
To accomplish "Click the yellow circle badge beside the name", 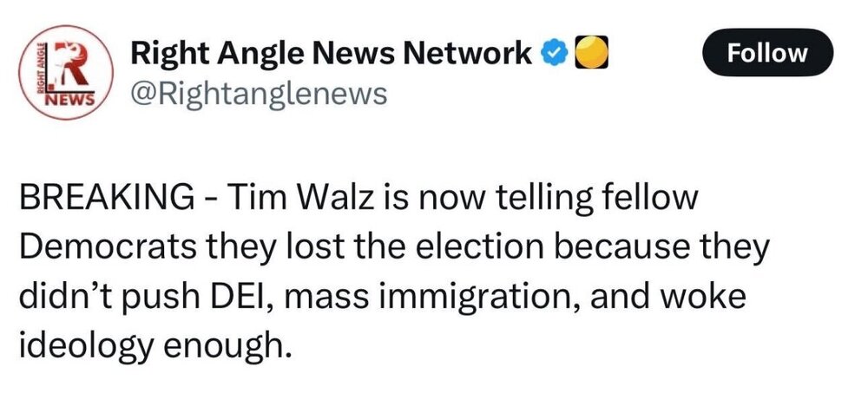I will coord(583,54).
